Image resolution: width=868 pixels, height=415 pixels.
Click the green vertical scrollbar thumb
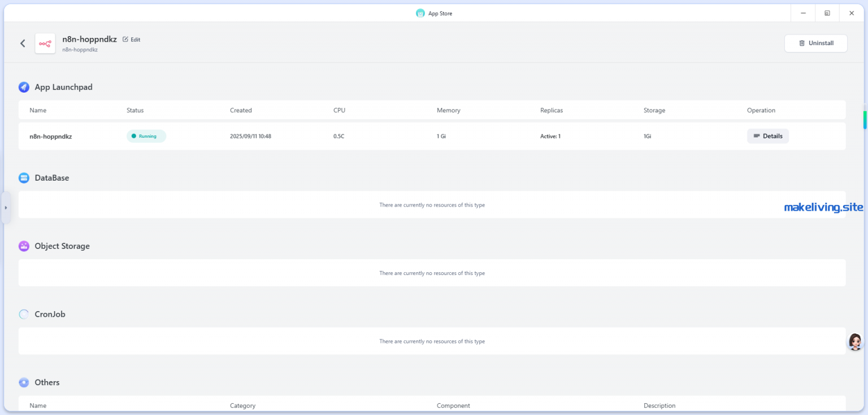click(865, 119)
